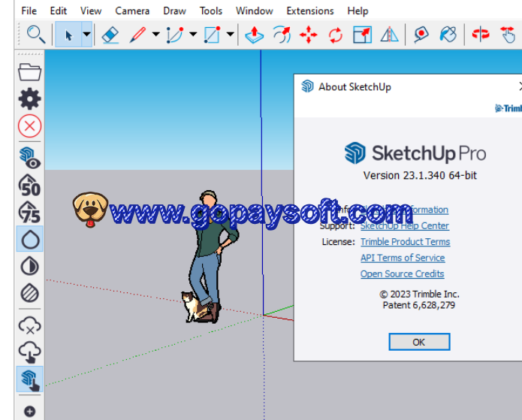Open the View menu
This screenshot has width=522, height=420.
tap(91, 11)
